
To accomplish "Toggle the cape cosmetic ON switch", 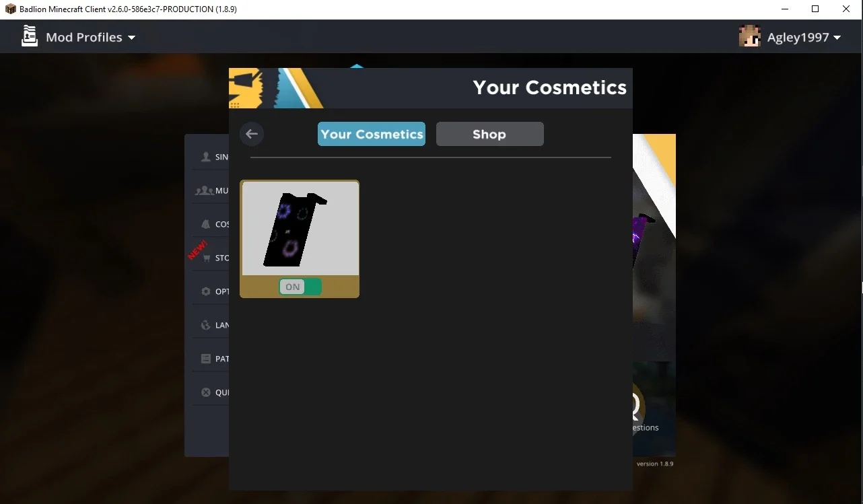I will pyautogui.click(x=300, y=287).
